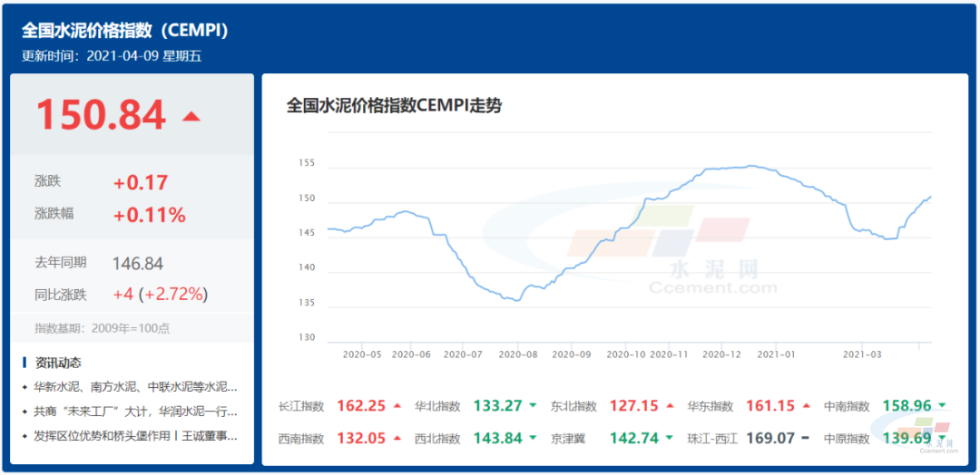Click the up arrow next to 长江指数 162.25
980x475 pixels.
coord(397,406)
